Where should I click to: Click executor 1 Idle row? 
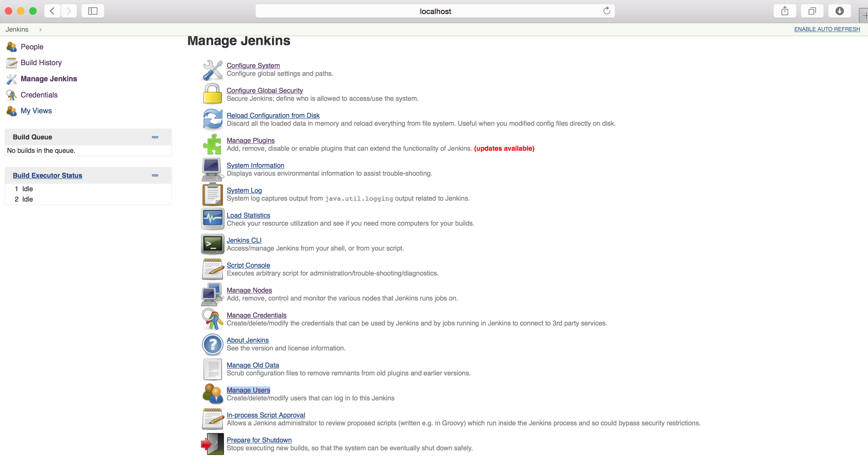[x=88, y=189]
